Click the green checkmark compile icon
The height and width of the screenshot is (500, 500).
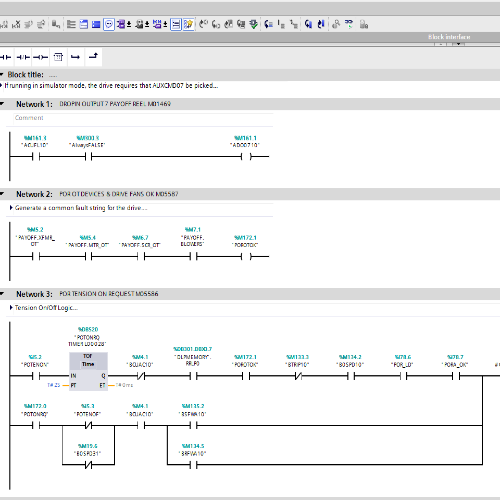pyautogui.click(x=254, y=24)
